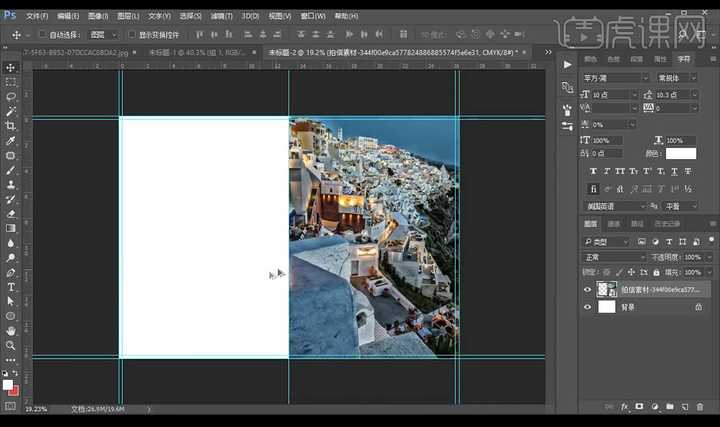Click the red background color swatch
This screenshot has width=720, height=427.
15,392
